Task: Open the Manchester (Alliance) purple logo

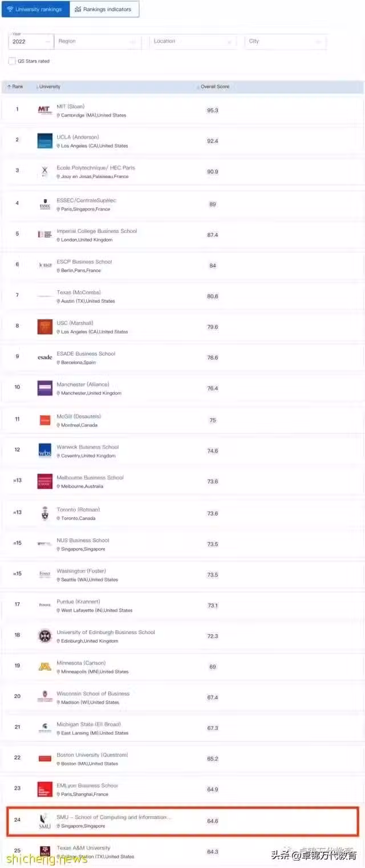Action: pyautogui.click(x=44, y=388)
